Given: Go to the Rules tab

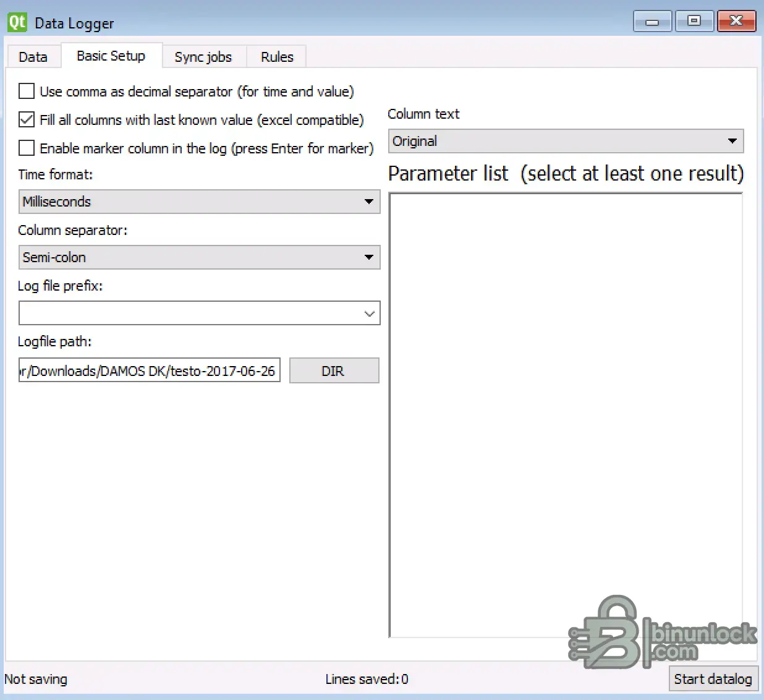Looking at the screenshot, I should point(276,57).
